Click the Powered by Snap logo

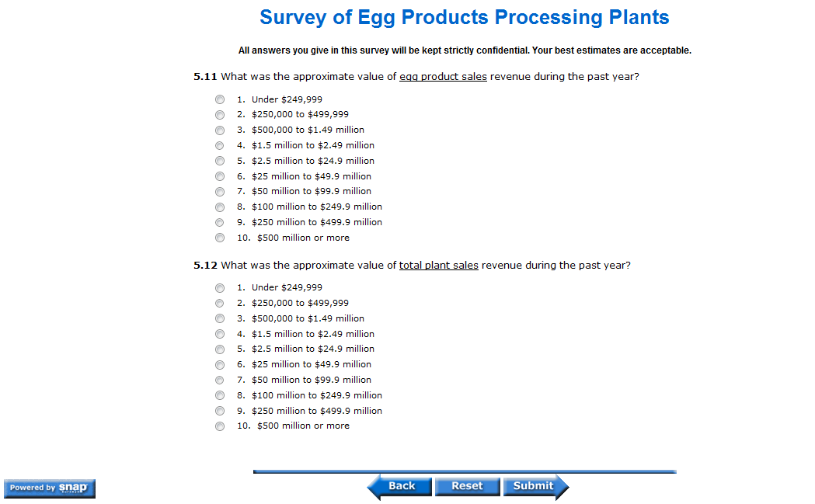[x=50, y=488]
